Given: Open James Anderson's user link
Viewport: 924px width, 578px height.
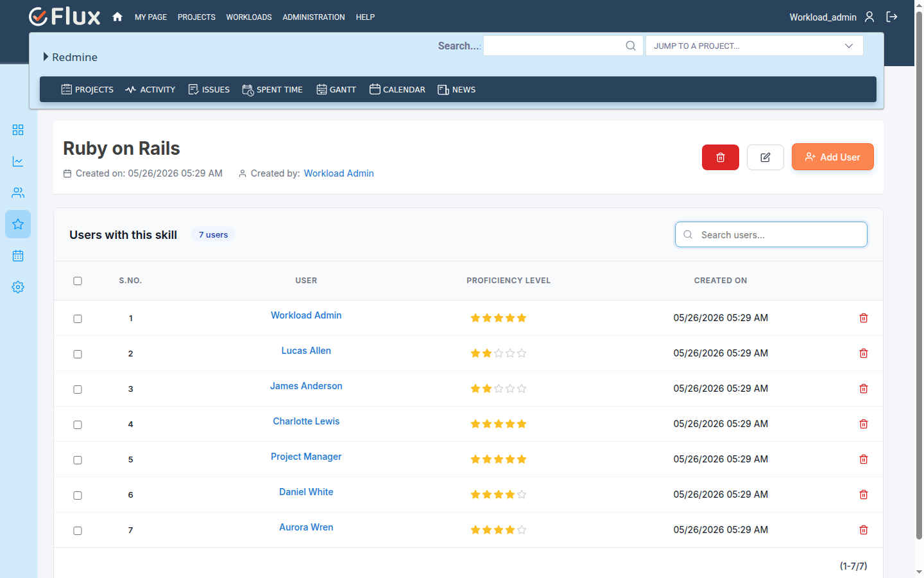Looking at the screenshot, I should pos(306,386).
